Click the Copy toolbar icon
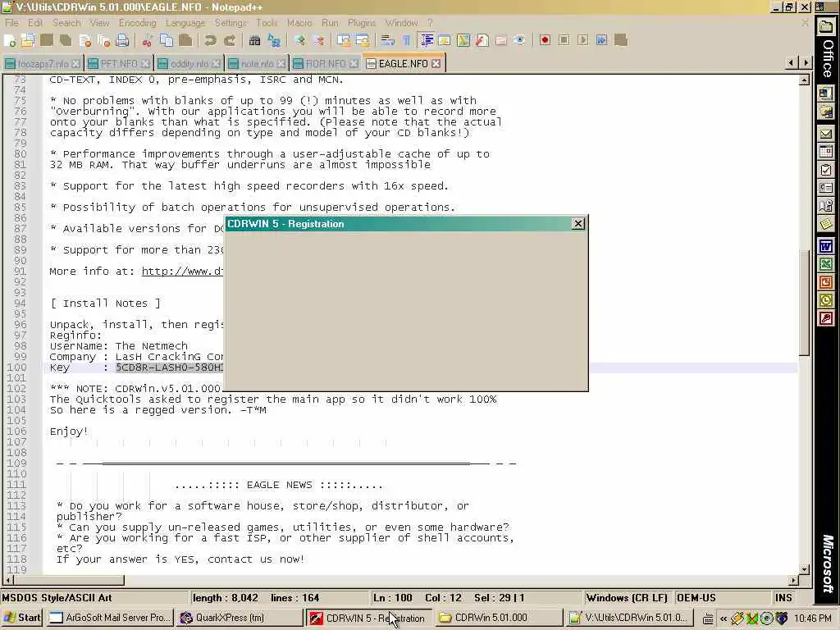This screenshot has width=840, height=630. pyautogui.click(x=166, y=41)
